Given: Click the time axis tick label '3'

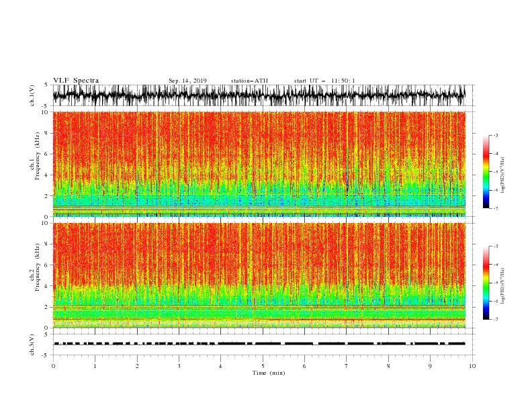Looking at the screenshot, I should (x=179, y=366).
